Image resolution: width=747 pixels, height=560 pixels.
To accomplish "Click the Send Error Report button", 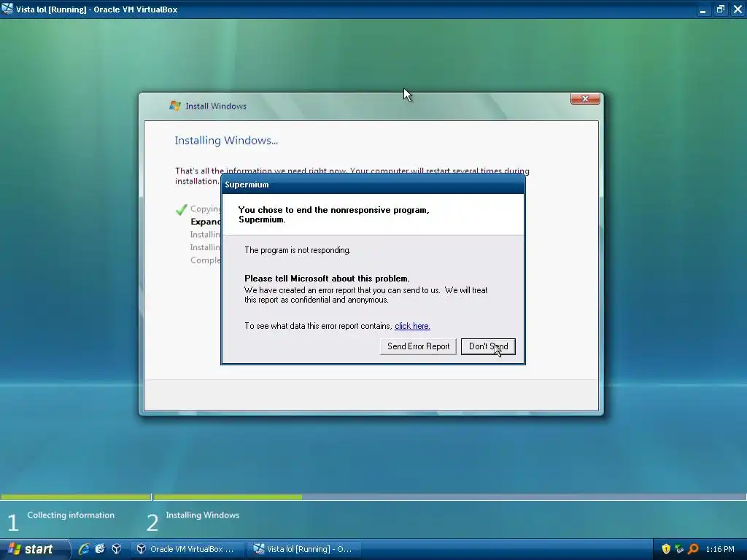I will click(418, 346).
